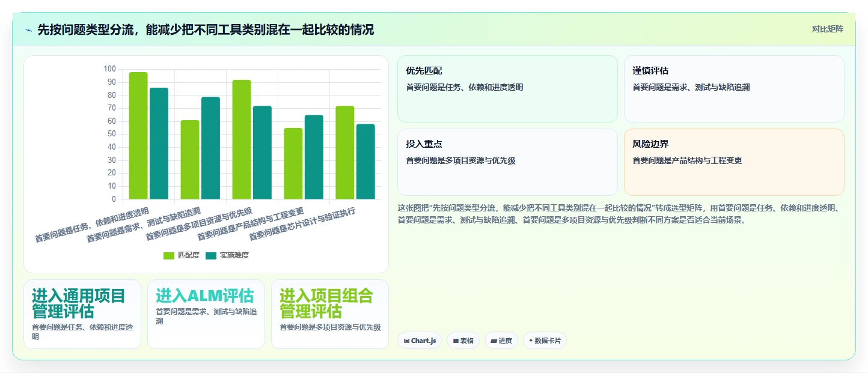
Task: Click x-axis label 首要问题是任务、依赖和进度透明
Action: (x=91, y=225)
